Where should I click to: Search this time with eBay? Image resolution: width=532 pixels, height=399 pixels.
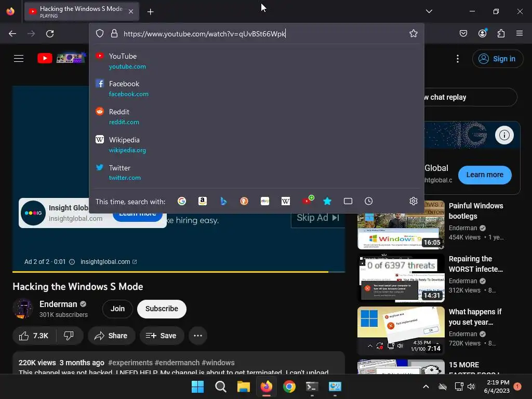coord(265,201)
